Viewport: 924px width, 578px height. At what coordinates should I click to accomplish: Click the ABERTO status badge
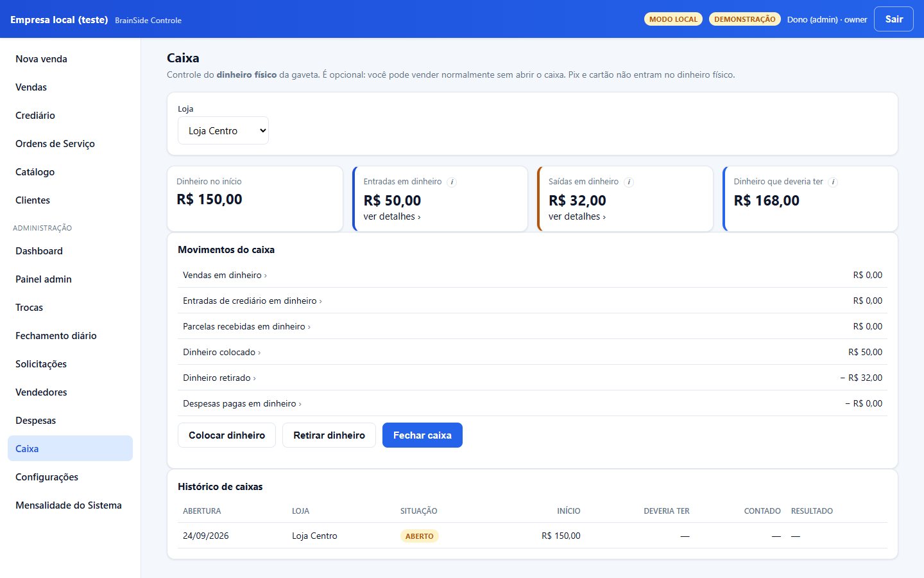pos(420,536)
